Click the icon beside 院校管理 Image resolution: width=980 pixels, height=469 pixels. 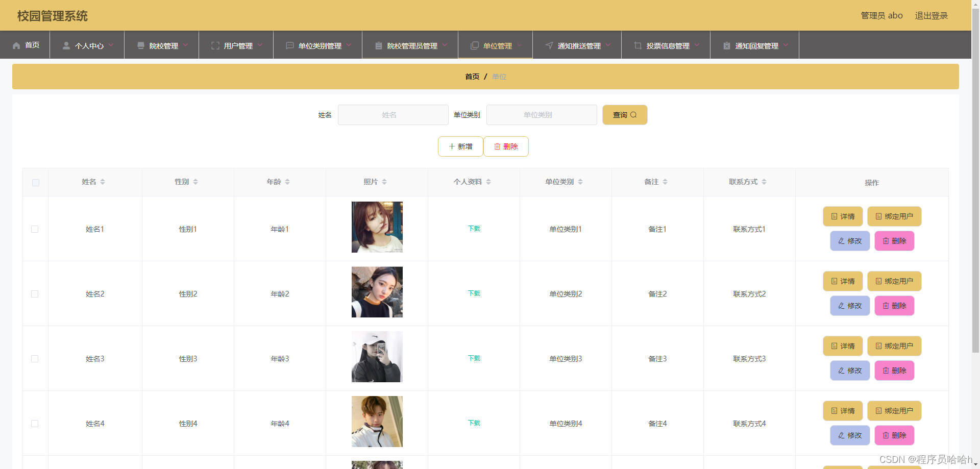[141, 45]
